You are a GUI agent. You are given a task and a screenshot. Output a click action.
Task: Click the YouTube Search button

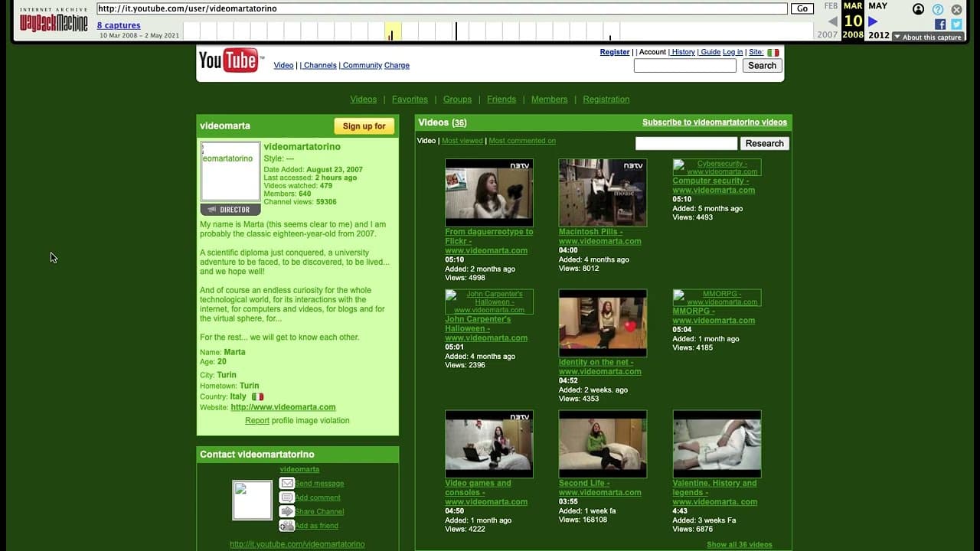(762, 66)
